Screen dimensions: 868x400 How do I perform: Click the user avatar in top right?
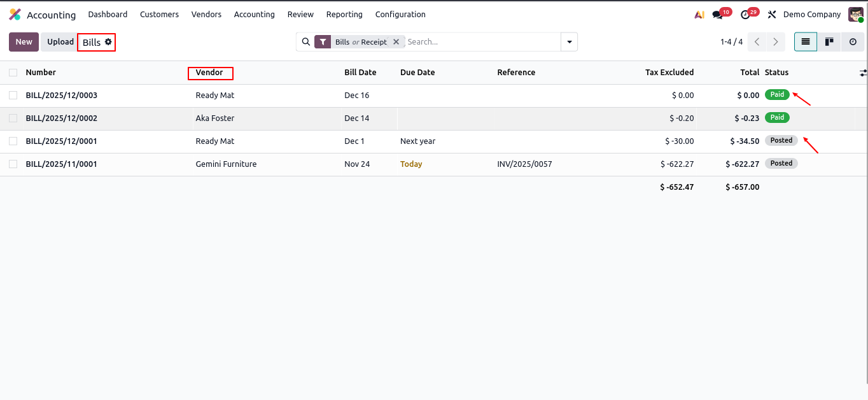pyautogui.click(x=855, y=15)
